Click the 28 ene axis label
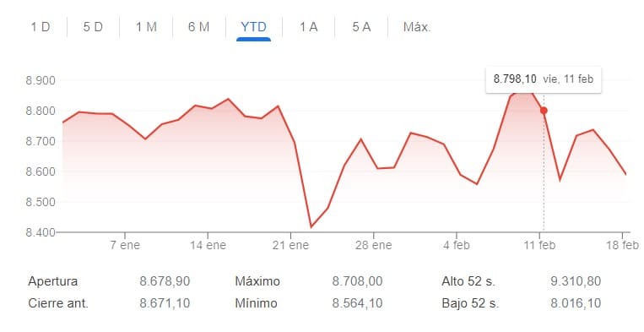 coord(373,245)
